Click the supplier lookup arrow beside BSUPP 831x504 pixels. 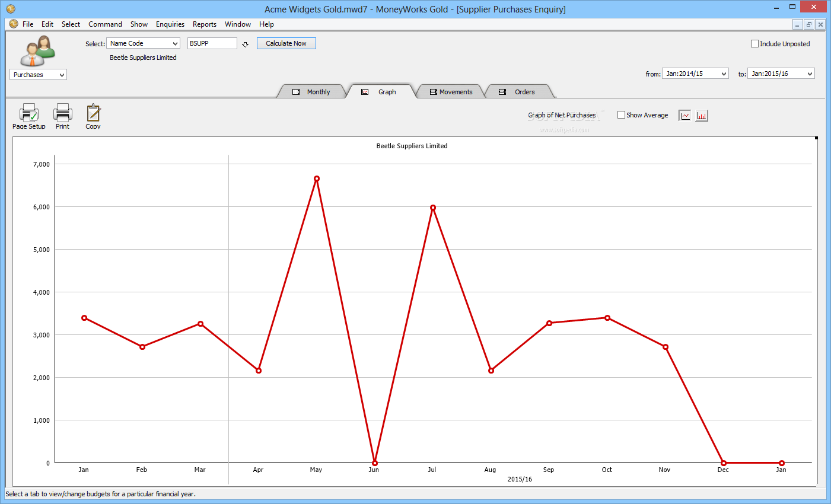click(245, 44)
